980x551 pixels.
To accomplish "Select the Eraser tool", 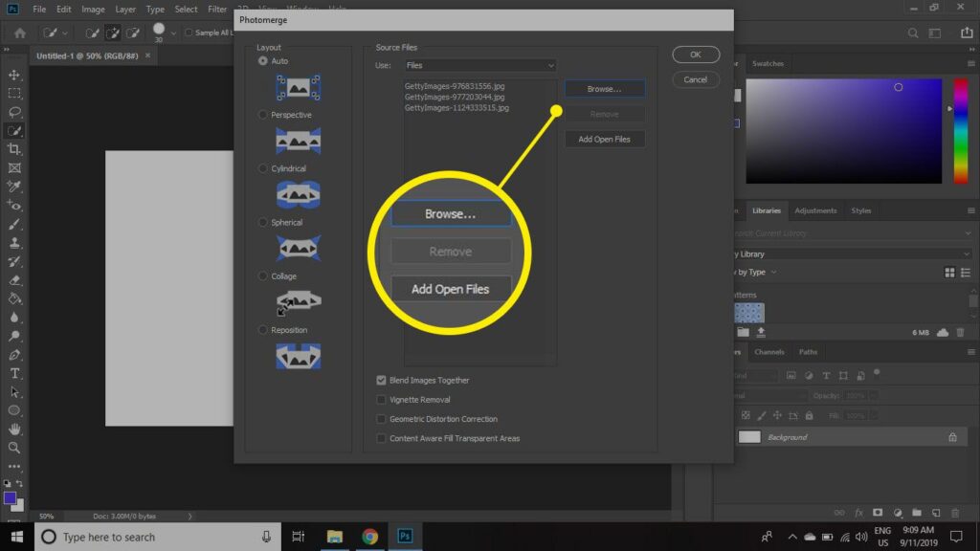I will (14, 280).
